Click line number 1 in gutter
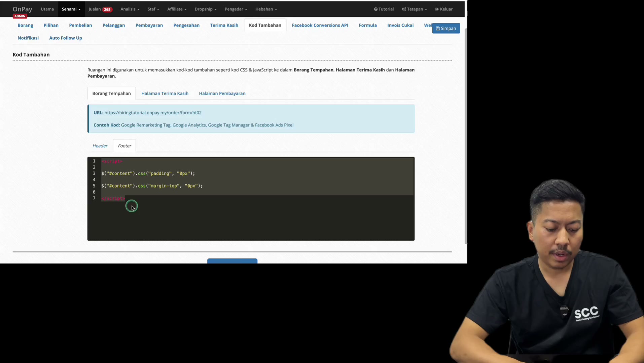The width and height of the screenshot is (644, 363). [94, 161]
